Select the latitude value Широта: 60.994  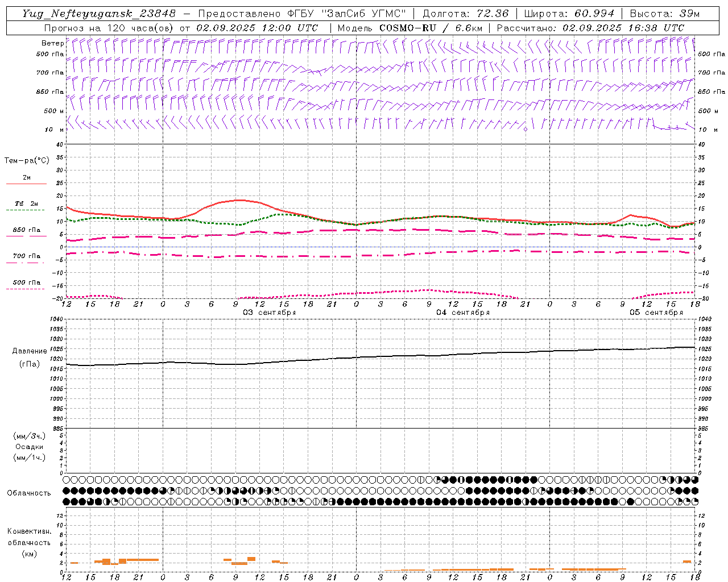pyautogui.click(x=569, y=14)
